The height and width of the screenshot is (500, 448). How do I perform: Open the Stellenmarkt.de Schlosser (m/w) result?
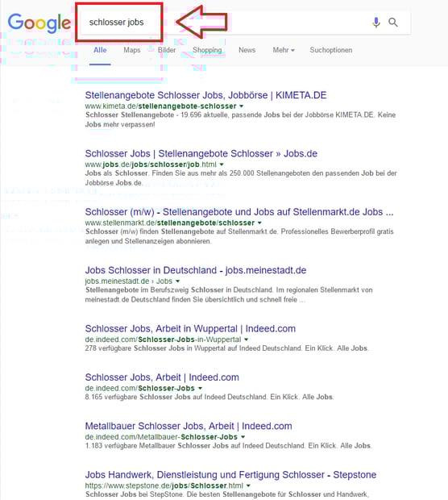tap(239, 212)
